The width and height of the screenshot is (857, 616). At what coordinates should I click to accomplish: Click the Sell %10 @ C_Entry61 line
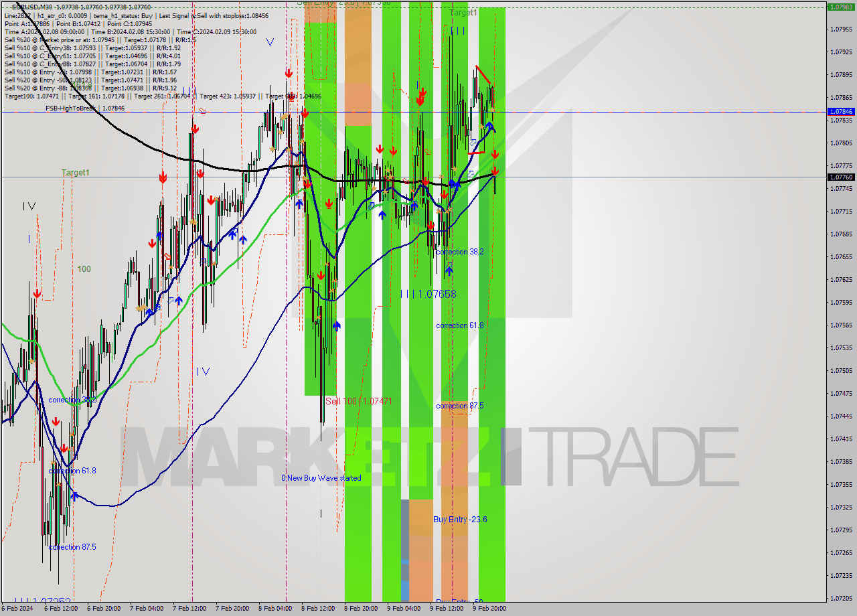click(92, 56)
